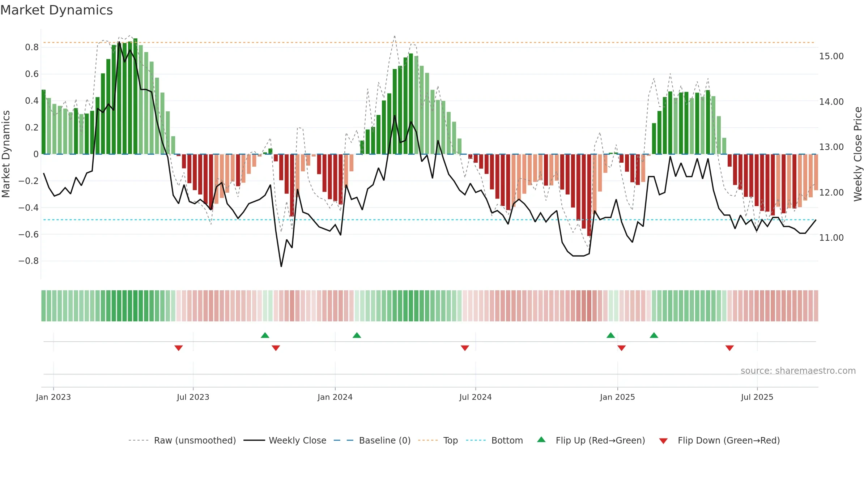Click the source: sharemaestro.com text
The image size is (868, 488).
point(798,371)
